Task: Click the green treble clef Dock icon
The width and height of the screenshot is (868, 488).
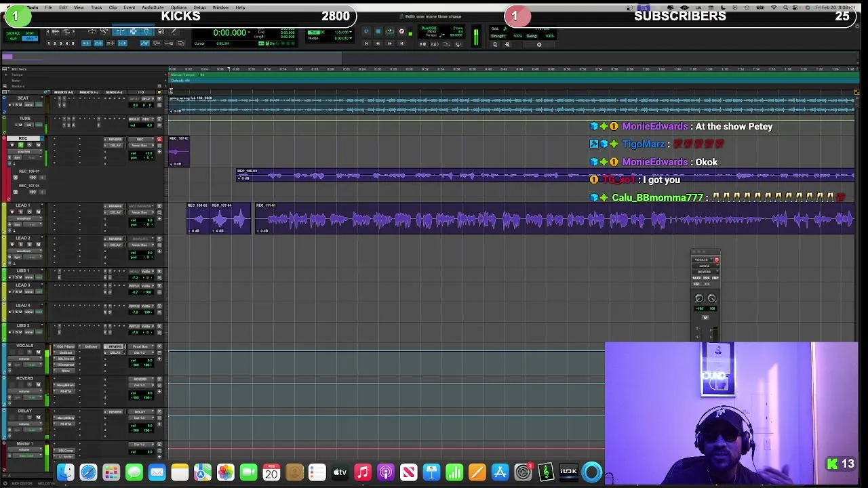Action: coord(546,472)
